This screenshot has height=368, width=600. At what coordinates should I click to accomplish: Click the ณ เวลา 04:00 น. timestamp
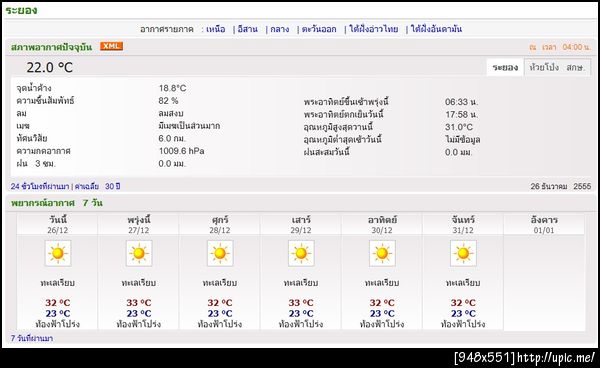pos(559,47)
